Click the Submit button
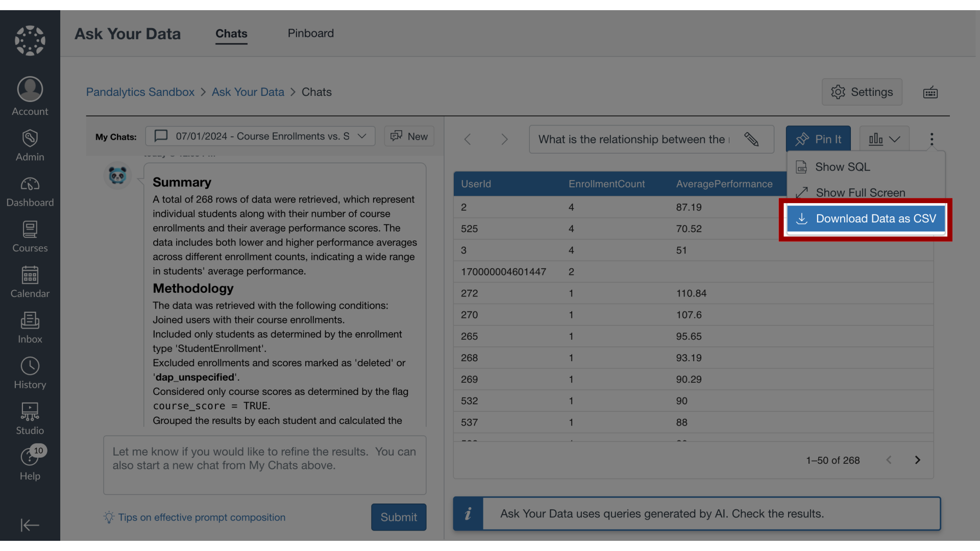The width and height of the screenshot is (980, 551). [x=399, y=517]
